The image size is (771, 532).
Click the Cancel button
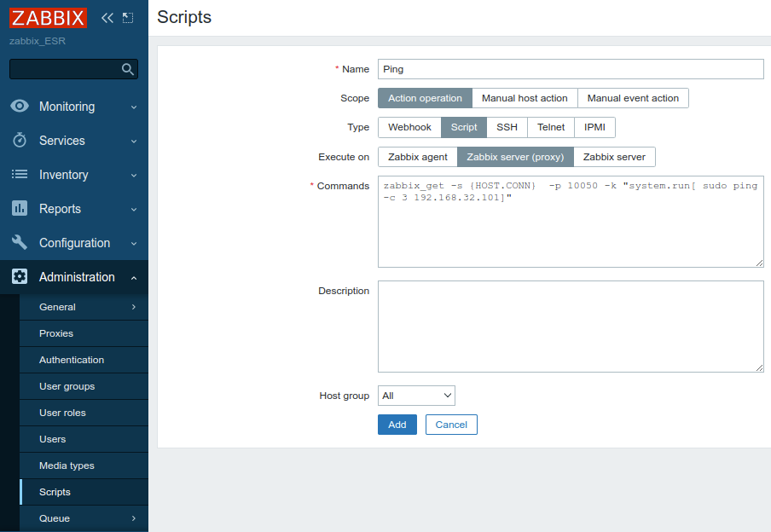pos(451,425)
